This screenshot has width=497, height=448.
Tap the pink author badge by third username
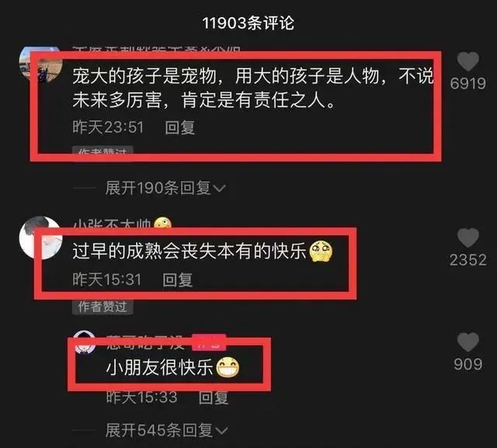209,342
